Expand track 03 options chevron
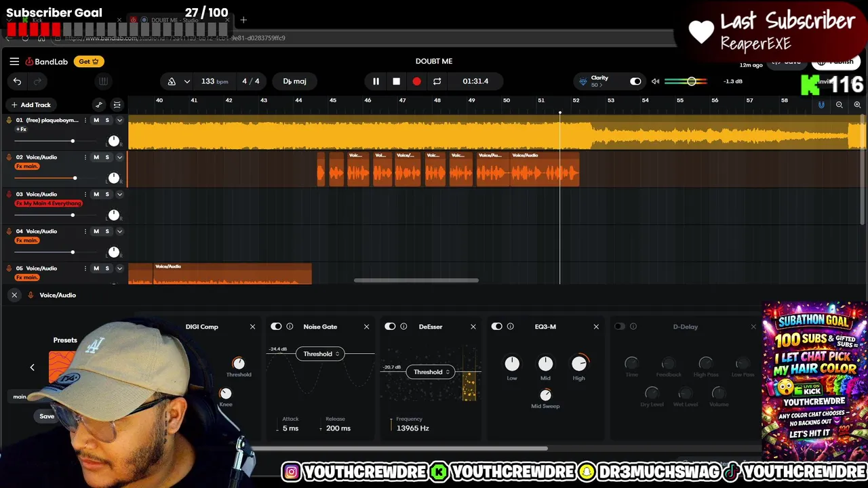 click(119, 195)
